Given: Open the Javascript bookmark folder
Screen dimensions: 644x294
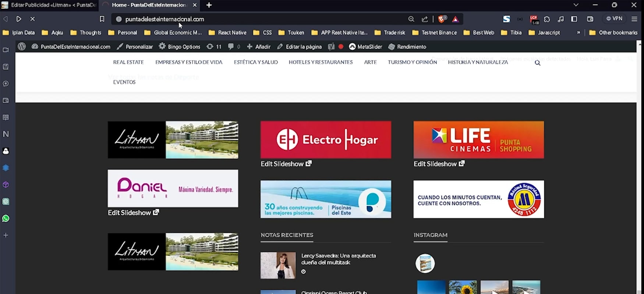Looking at the screenshot, I should (x=544, y=33).
